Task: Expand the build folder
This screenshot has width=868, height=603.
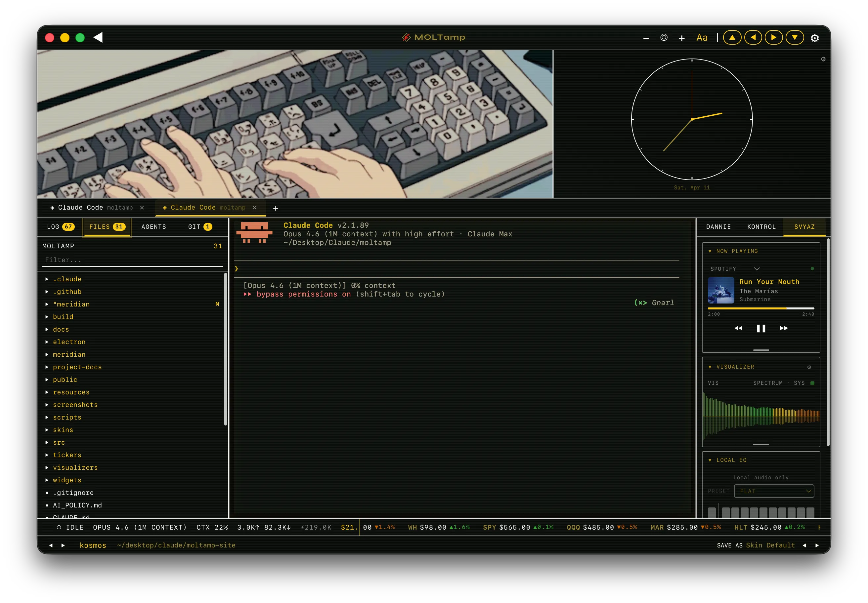Action: coord(132,317)
